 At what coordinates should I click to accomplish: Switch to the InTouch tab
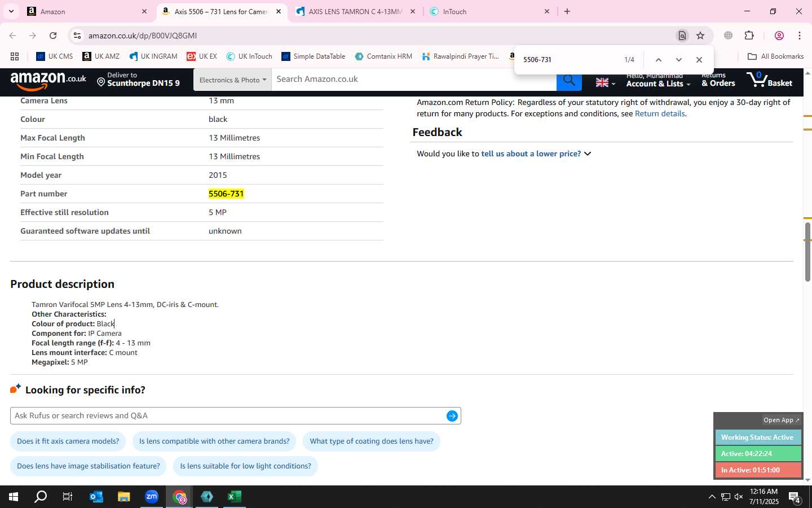click(x=489, y=11)
